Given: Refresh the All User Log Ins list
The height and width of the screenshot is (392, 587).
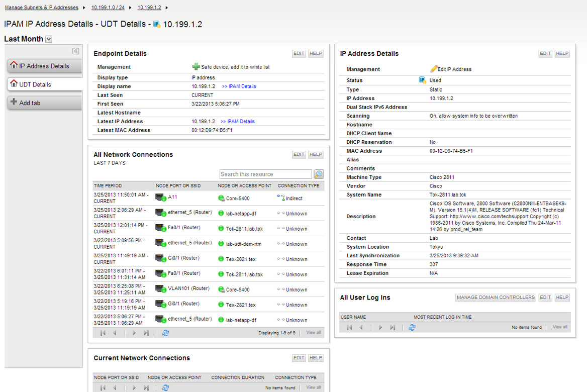Looking at the screenshot, I should [x=412, y=328].
